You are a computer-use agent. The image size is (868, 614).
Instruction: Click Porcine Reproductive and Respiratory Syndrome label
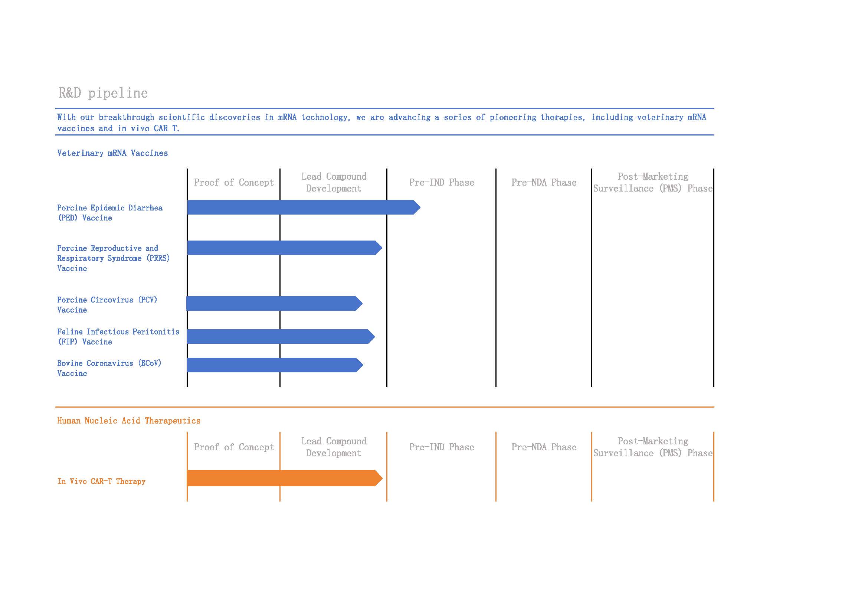(x=113, y=258)
